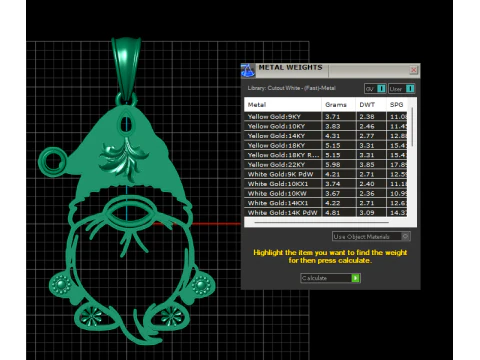Image resolution: width=480 pixels, height=360 pixels.
Task: Click the METAL WEIGHTS title text
Action: point(290,67)
